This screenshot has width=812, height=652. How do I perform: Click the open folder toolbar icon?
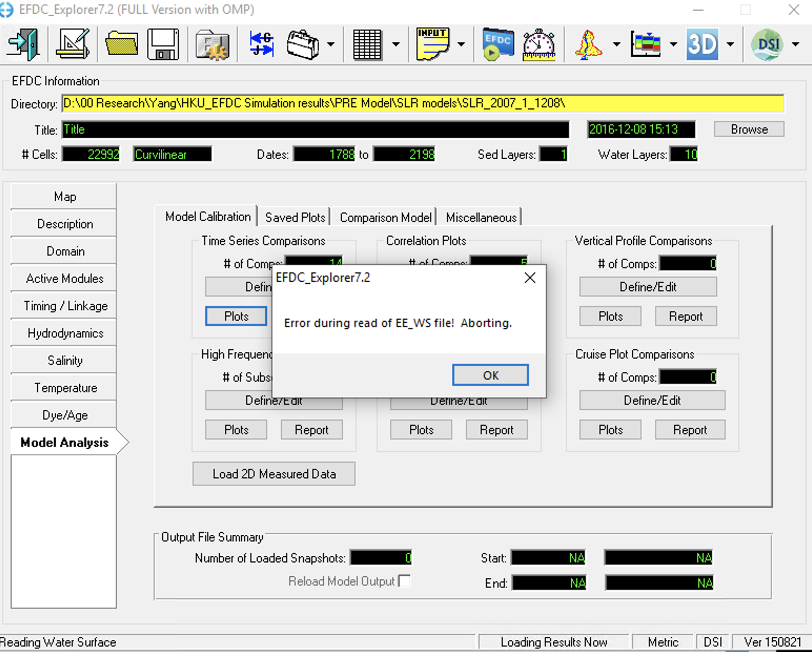(121, 44)
